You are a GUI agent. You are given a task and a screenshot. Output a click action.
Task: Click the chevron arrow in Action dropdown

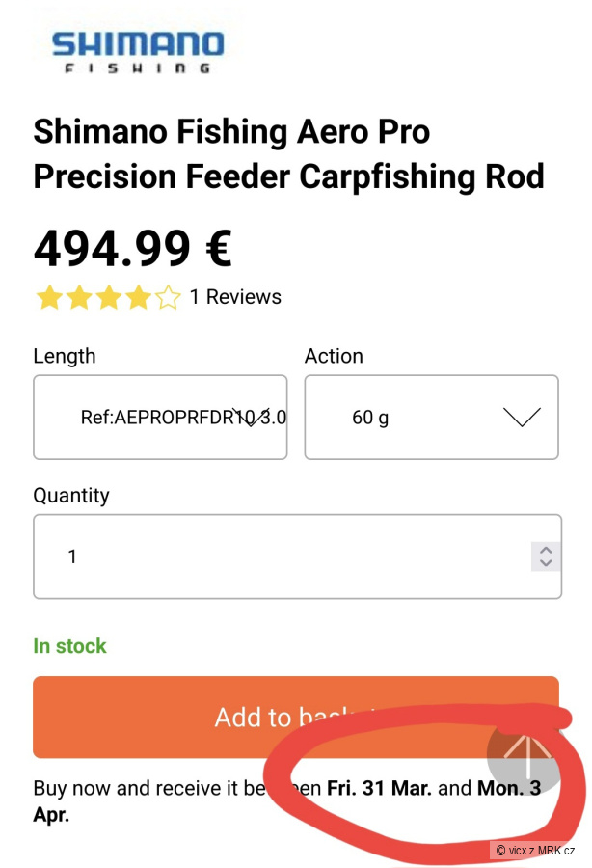(522, 417)
